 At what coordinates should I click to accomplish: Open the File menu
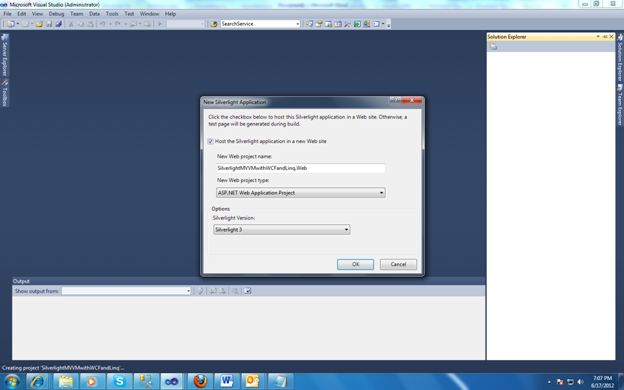click(x=7, y=14)
